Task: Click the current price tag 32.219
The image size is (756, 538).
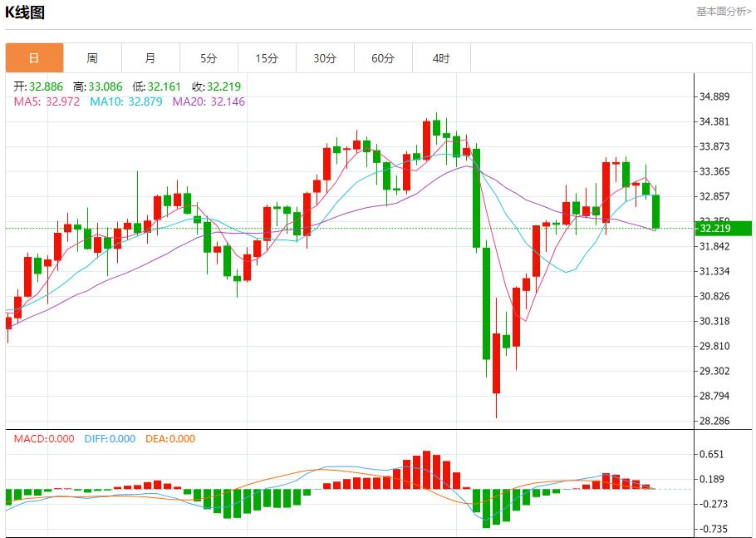Action: [x=715, y=229]
